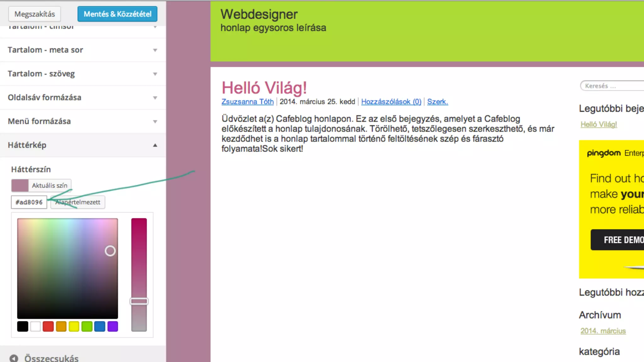The height and width of the screenshot is (362, 644).
Task: Pick the green palette swatch
Action: pyautogui.click(x=87, y=326)
